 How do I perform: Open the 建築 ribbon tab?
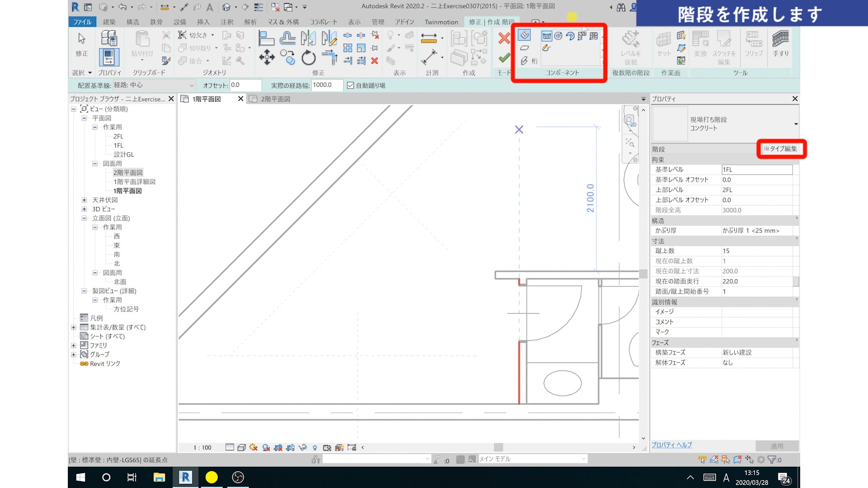tap(109, 22)
